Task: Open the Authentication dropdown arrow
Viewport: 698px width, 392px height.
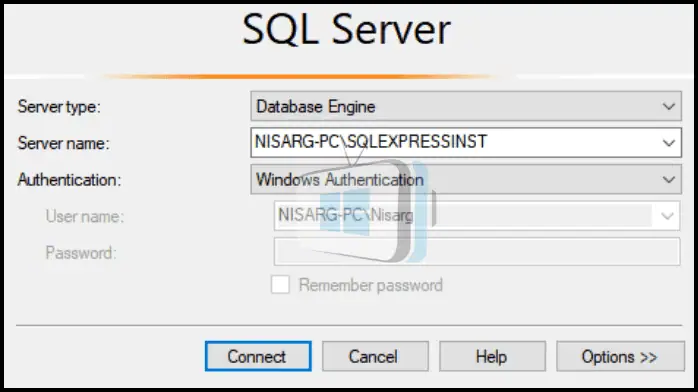Action: point(669,179)
